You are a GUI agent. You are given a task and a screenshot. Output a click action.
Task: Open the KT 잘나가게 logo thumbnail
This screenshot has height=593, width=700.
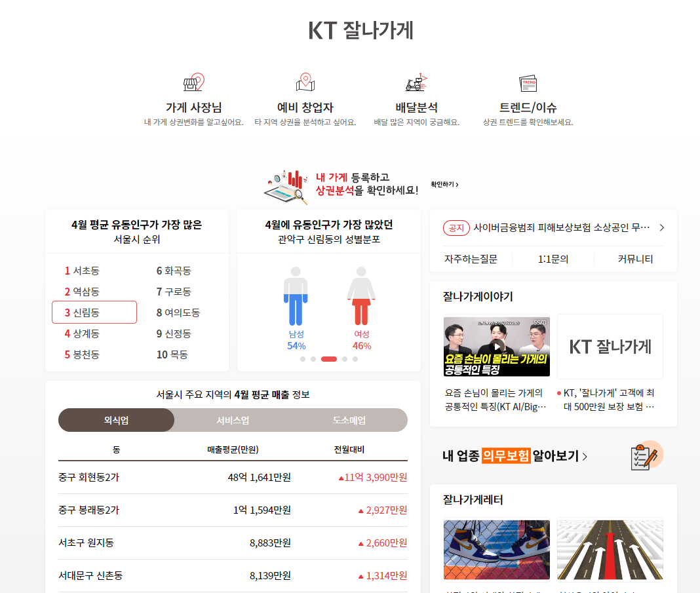tap(610, 347)
